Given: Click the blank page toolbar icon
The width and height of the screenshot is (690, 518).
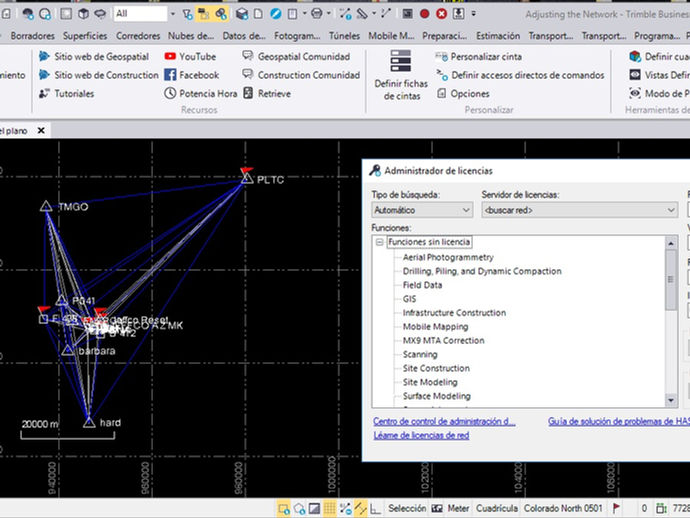Looking at the screenshot, I should coord(259,14).
